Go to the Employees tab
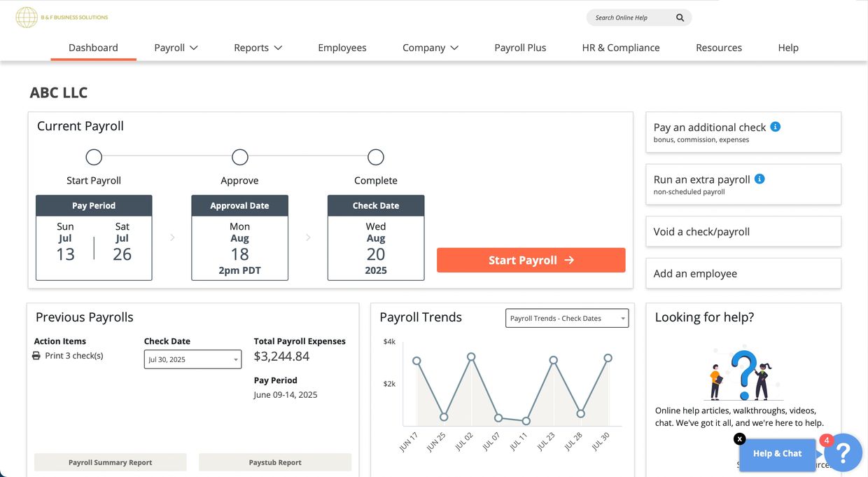 click(x=342, y=48)
